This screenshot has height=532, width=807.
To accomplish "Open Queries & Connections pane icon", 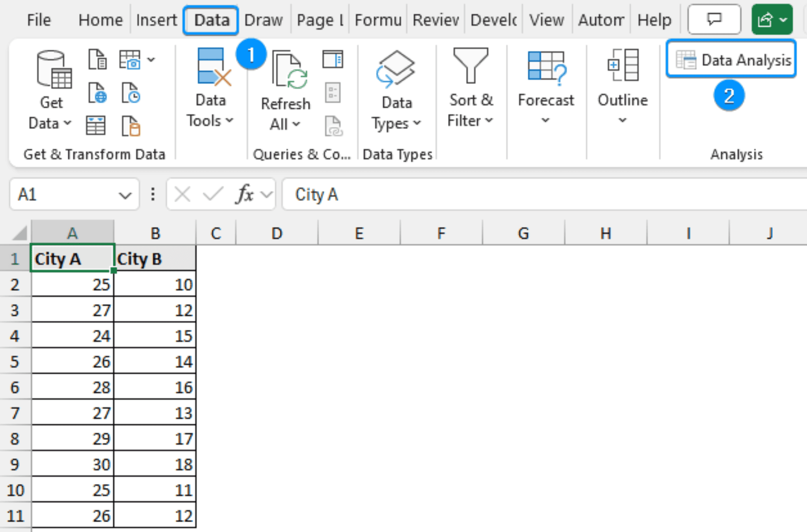I will coord(333,59).
